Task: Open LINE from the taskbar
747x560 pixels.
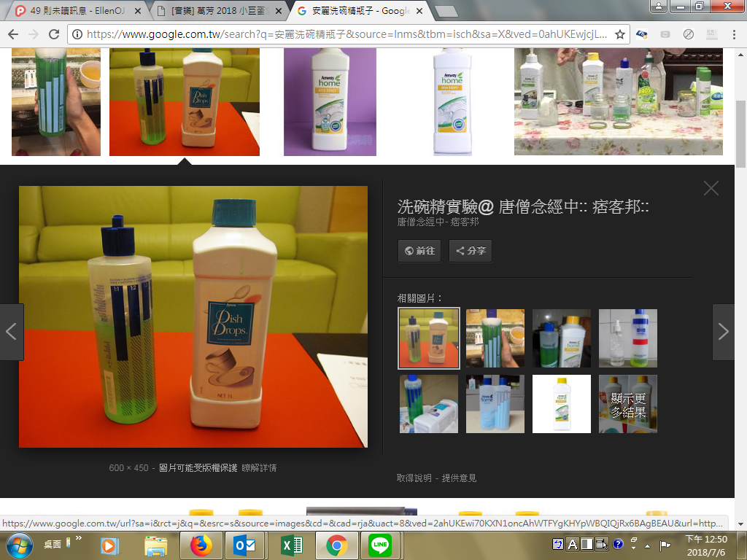Action: 380,545
